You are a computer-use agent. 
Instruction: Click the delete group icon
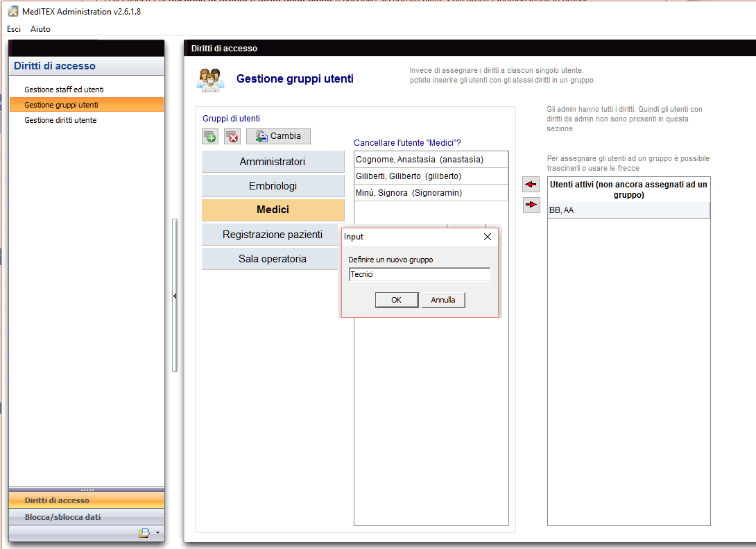point(232,137)
